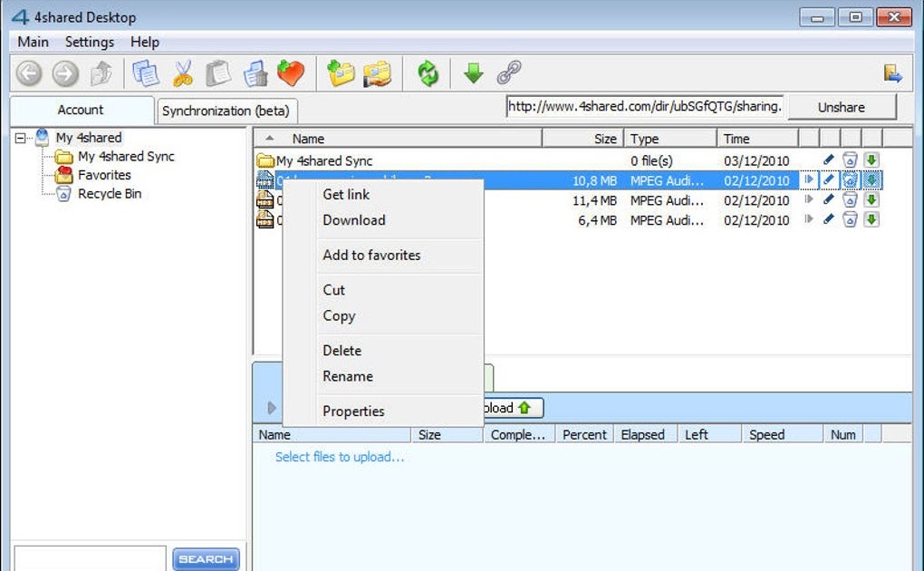Click the clipboard Paste toolbar icon

[218, 73]
